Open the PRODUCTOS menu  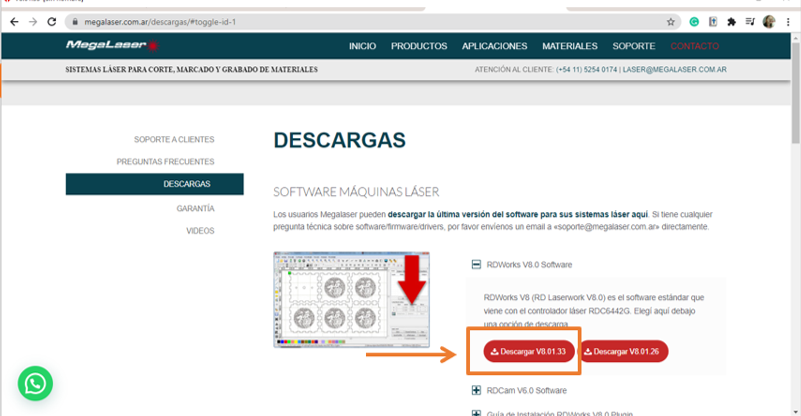(x=419, y=46)
